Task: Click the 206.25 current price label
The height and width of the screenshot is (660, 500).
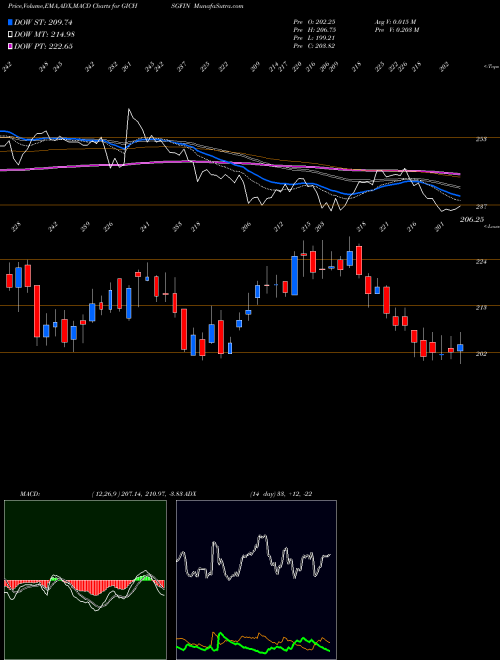Action: 472,219
